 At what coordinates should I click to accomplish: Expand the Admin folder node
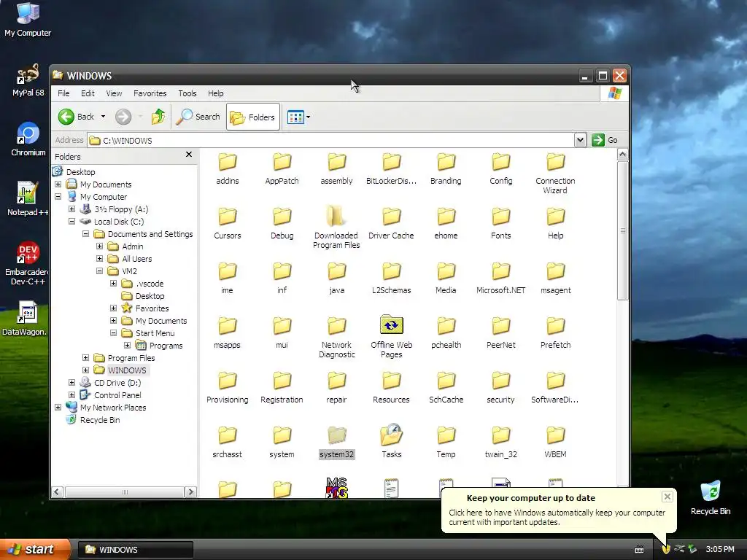(99, 246)
